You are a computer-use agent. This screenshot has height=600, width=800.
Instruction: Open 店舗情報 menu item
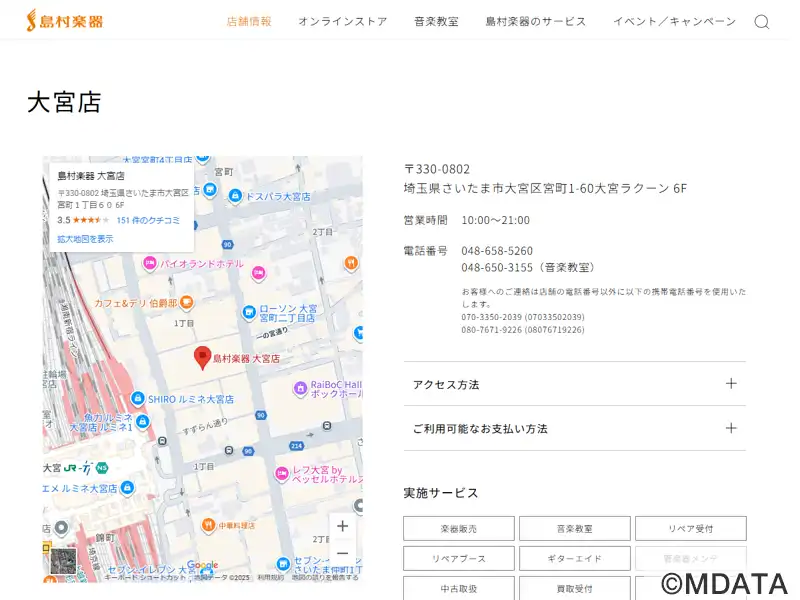click(249, 21)
